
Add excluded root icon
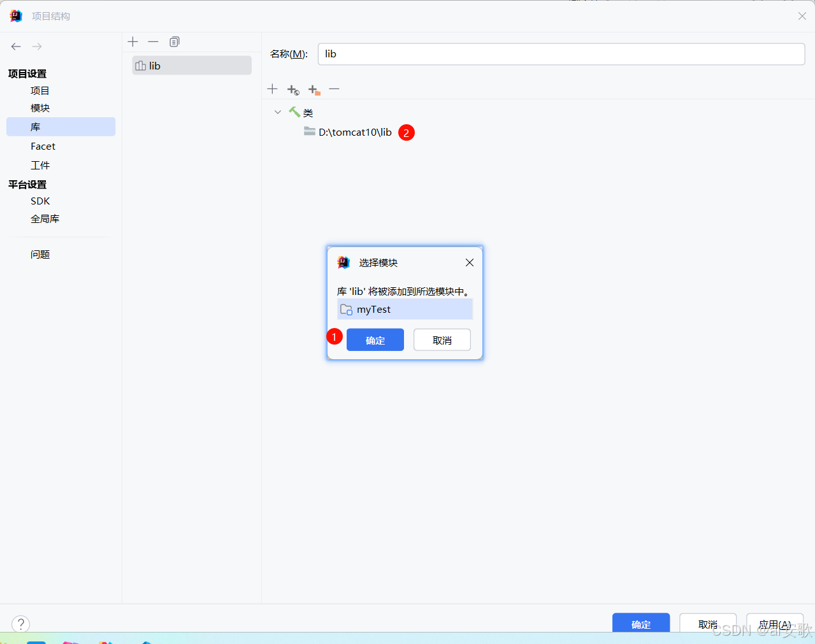click(x=314, y=90)
